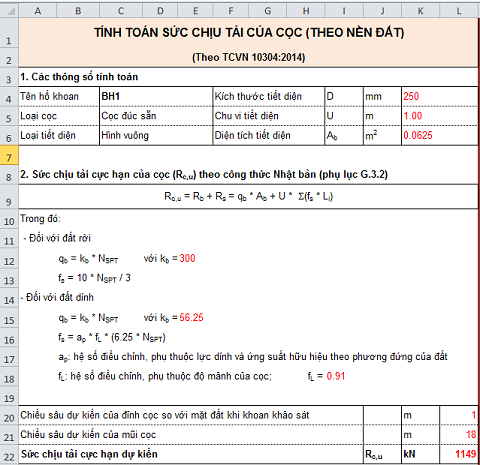Select column K header

click(421, 11)
